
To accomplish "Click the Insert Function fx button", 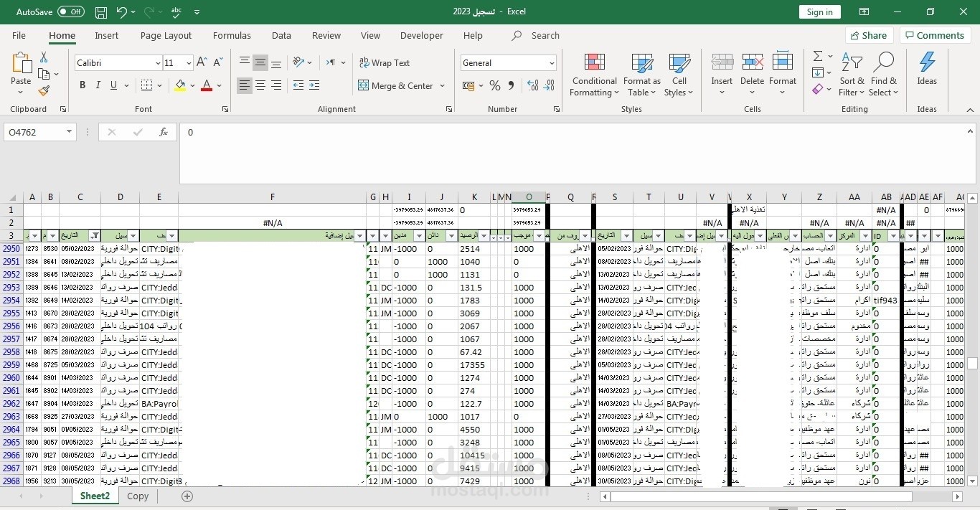I will 164,132.
